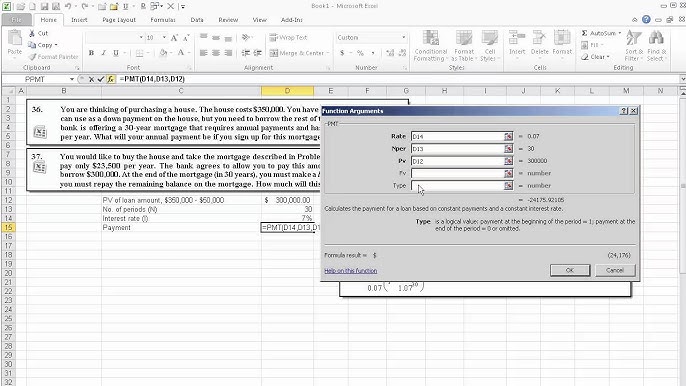The image size is (686, 386).
Task: Click the Format cells icon
Action: coord(562,38)
